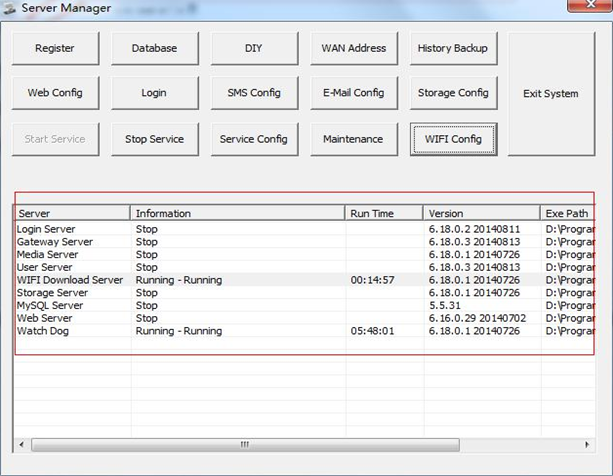Select the Gateway Server row

point(305,242)
